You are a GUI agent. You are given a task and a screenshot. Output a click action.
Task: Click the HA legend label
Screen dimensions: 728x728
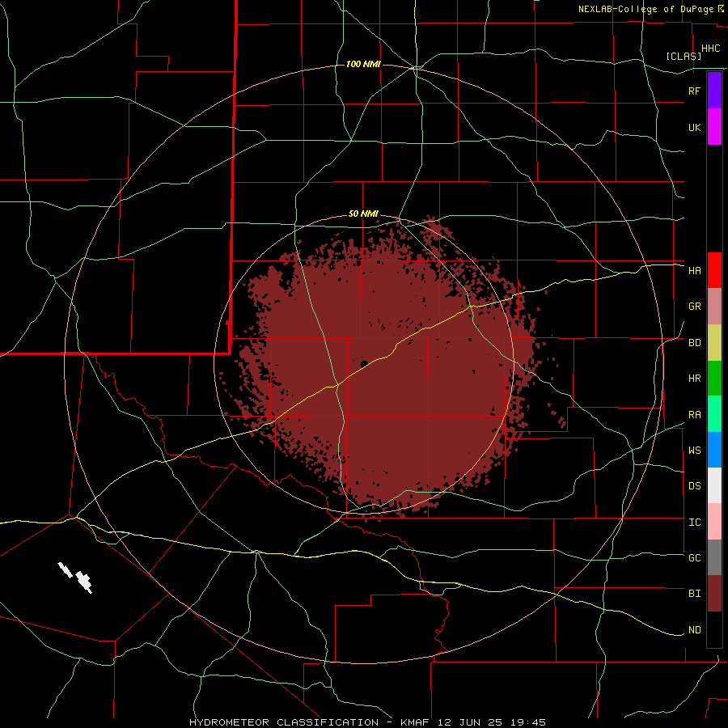(694, 271)
